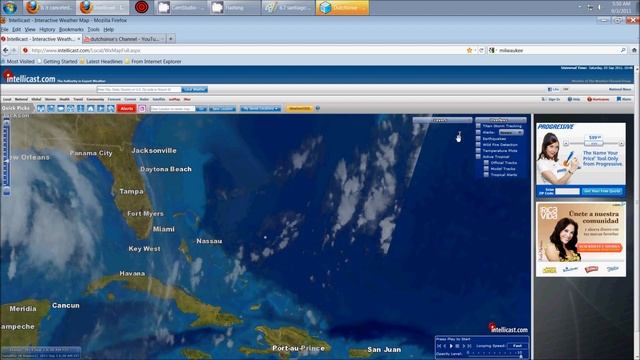Toggle the Tropical Alerts checkbox
640x360 pixels.
coord(486,175)
